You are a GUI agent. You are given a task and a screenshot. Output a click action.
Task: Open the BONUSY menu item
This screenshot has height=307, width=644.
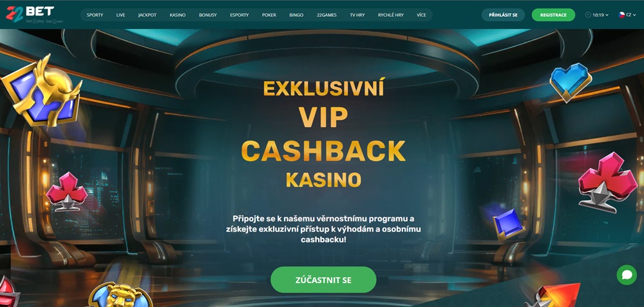pyautogui.click(x=207, y=15)
